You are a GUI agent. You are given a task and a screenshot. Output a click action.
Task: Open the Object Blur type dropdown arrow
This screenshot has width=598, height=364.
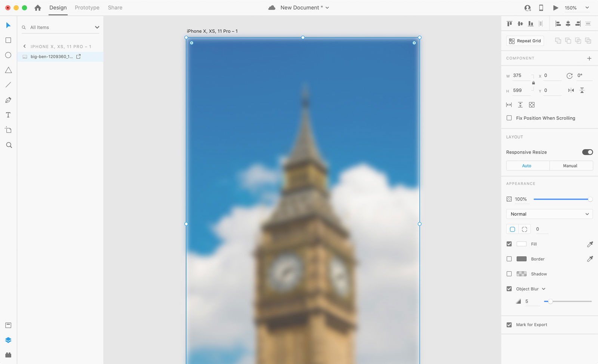pos(544,289)
